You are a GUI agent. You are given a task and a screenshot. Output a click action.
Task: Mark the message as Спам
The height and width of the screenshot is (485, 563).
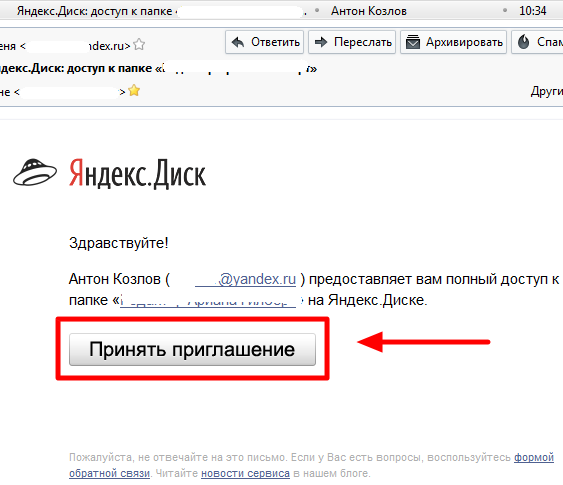(538, 42)
